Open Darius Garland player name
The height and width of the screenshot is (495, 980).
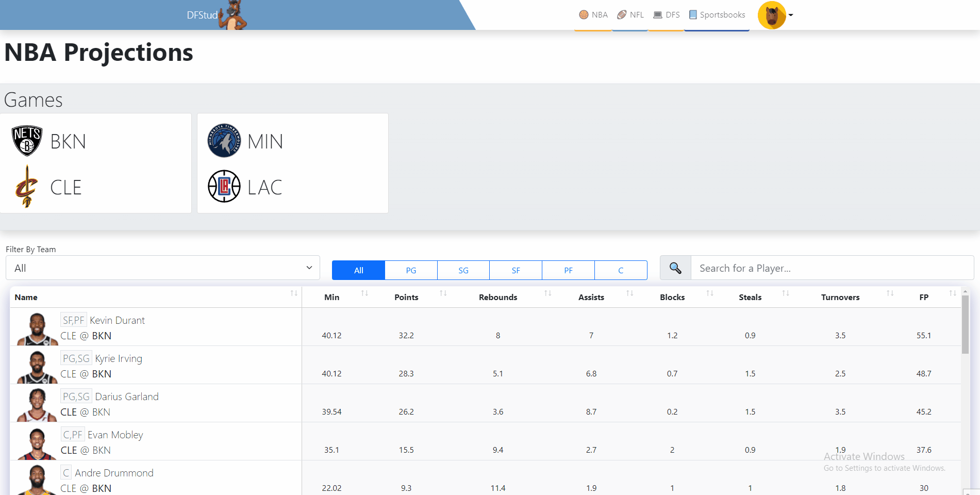click(x=127, y=397)
